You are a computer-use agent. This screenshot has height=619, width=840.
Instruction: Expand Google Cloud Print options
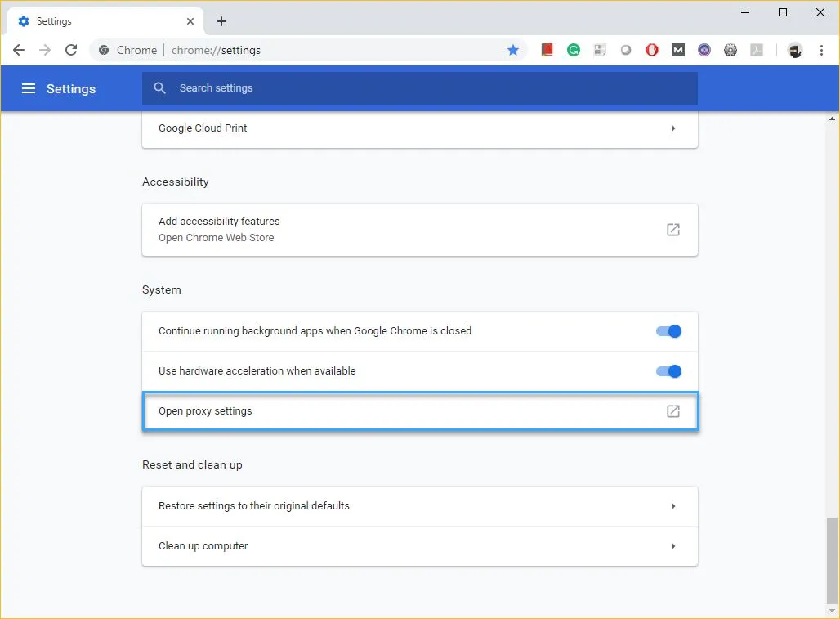click(673, 128)
